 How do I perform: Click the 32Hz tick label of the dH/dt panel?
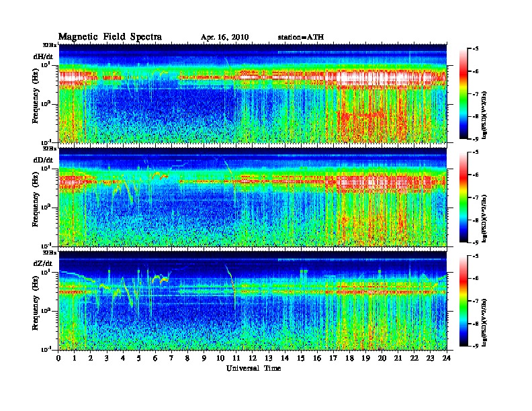pyautogui.click(x=50, y=45)
